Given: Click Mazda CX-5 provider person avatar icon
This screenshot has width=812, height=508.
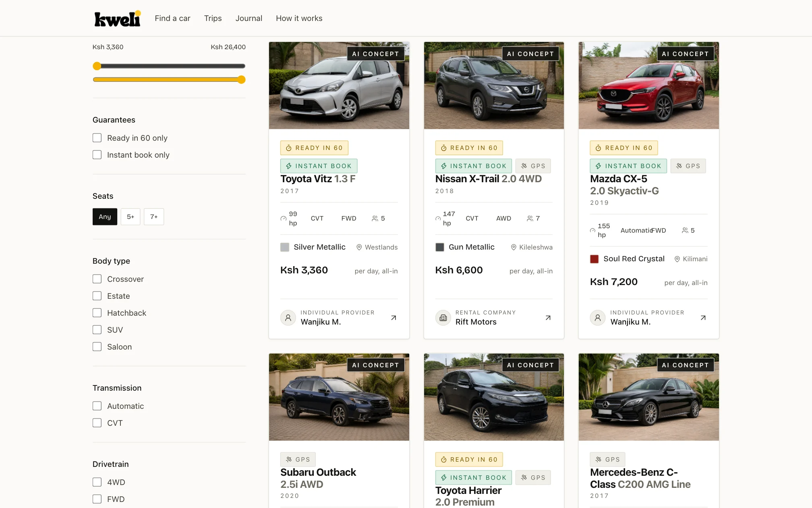Looking at the screenshot, I should pyautogui.click(x=598, y=318).
